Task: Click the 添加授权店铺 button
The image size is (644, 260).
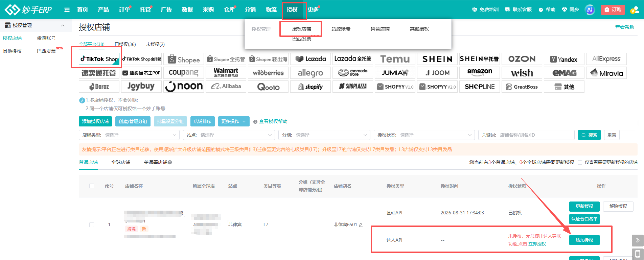Action: pyautogui.click(x=95, y=121)
